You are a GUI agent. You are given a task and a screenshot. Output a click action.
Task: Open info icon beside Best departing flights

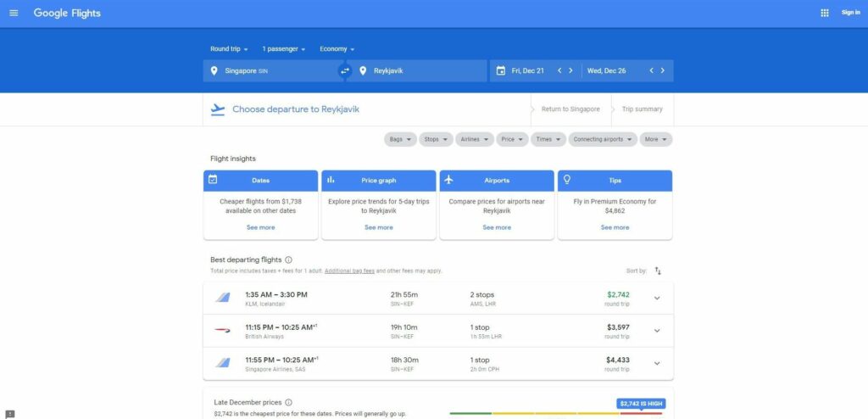tap(288, 260)
